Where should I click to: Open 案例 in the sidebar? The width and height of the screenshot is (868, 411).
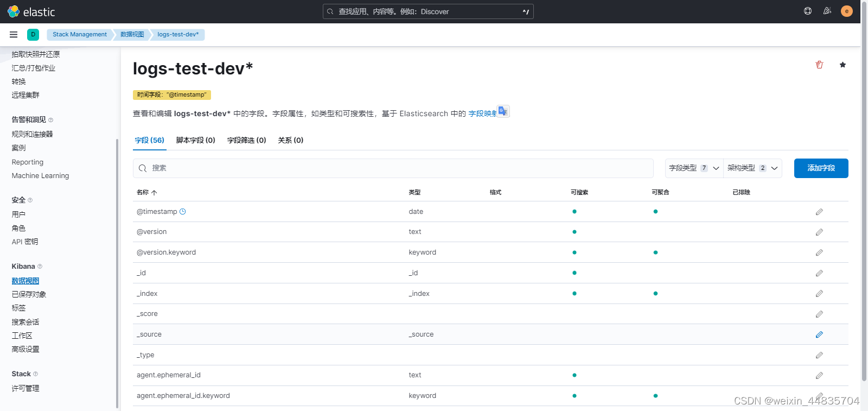pos(18,148)
